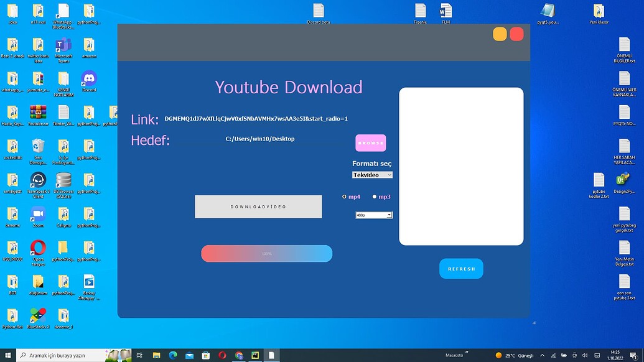Image resolution: width=644 pixels, height=362 pixels.
Task: Open the DB Browser (SQLite) icon
Action: click(x=63, y=180)
